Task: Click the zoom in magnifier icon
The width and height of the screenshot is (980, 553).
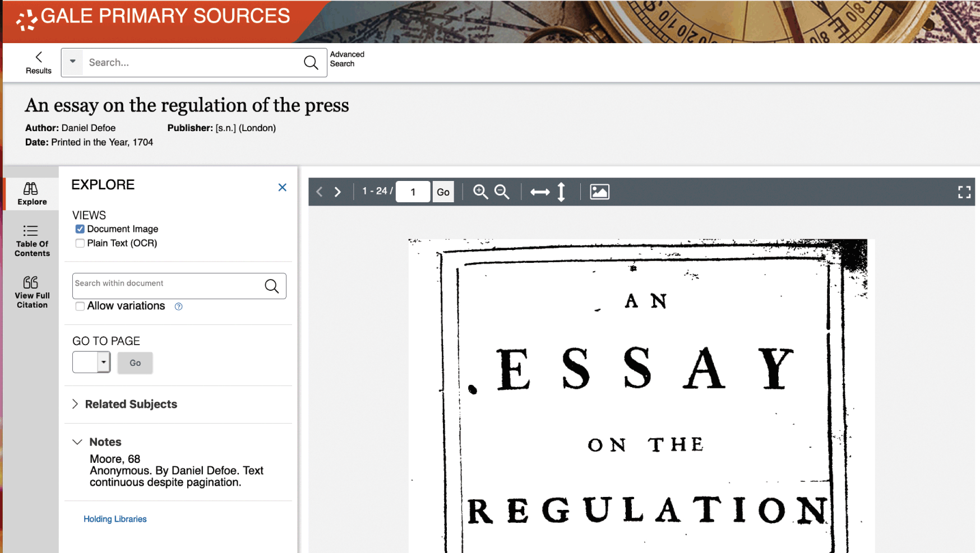Action: click(480, 192)
